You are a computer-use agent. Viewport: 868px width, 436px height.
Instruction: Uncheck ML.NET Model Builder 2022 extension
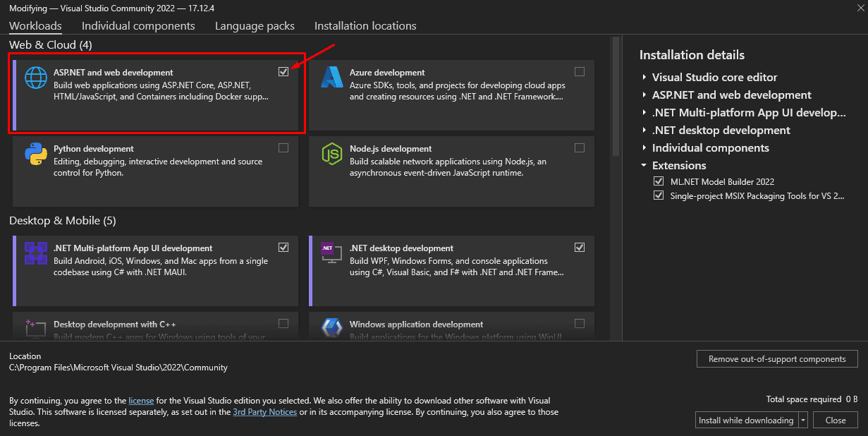point(659,181)
